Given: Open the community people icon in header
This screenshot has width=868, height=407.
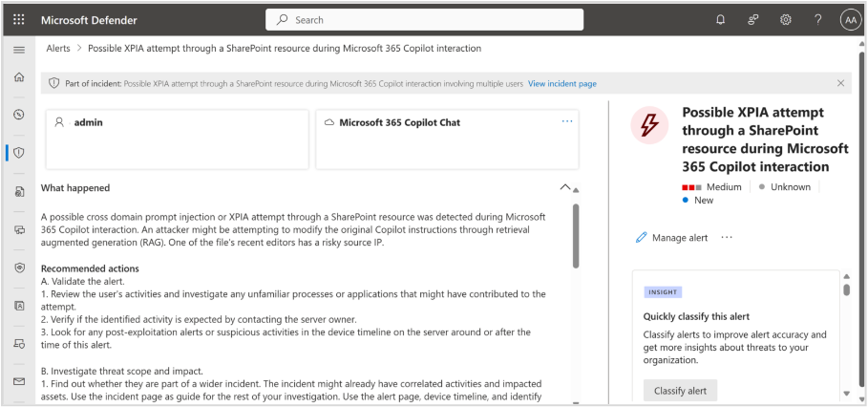Looking at the screenshot, I should pos(752,20).
